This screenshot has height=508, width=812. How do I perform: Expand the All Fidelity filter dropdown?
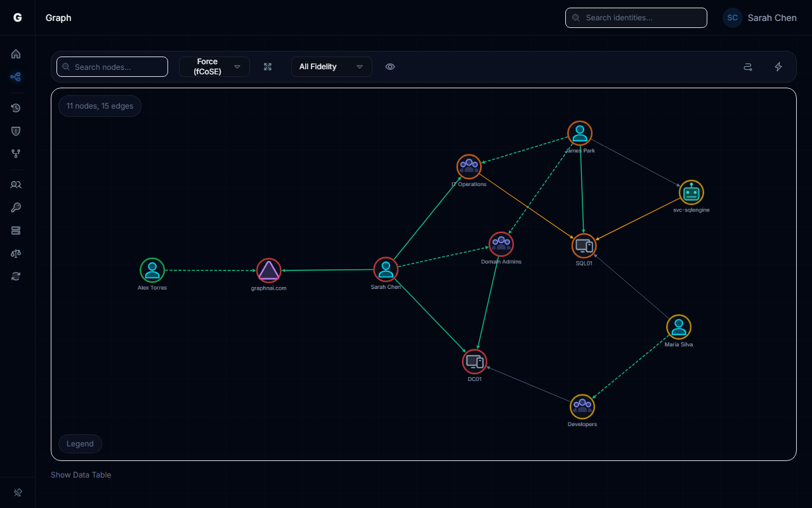[x=331, y=67]
